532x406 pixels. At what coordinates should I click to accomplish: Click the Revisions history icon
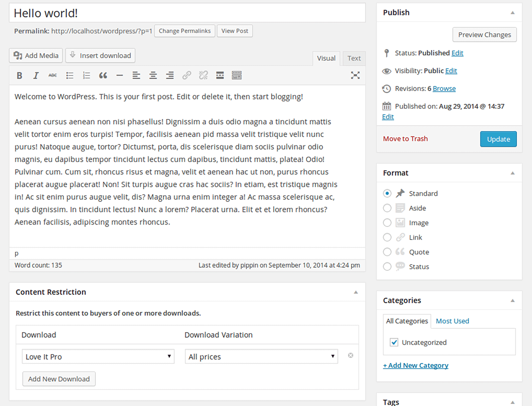(x=386, y=88)
